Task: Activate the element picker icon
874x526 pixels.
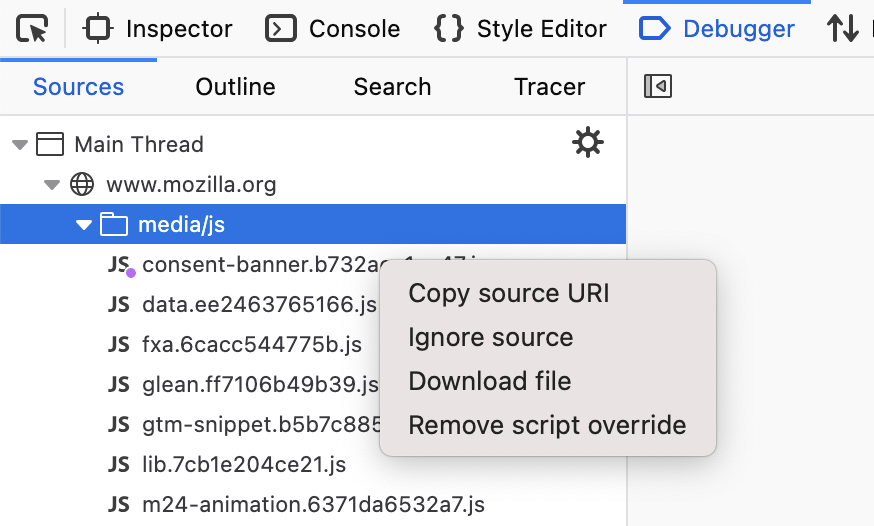Action: pyautogui.click(x=32, y=28)
